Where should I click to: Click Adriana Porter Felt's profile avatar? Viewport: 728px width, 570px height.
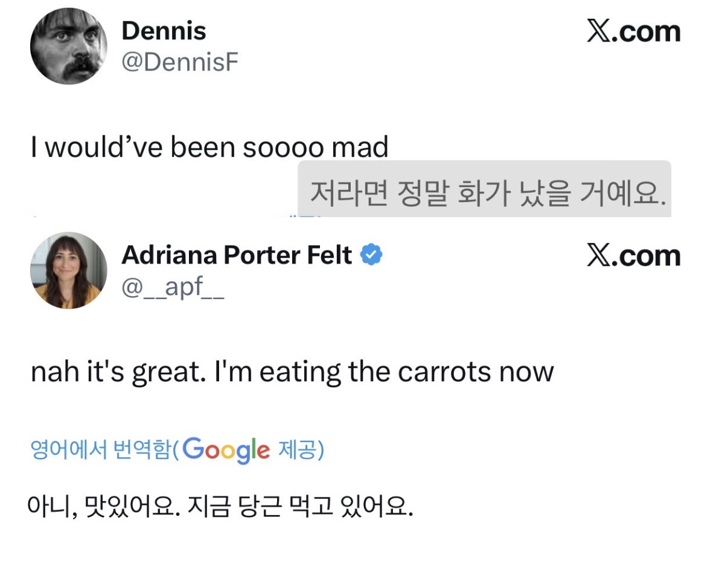click(x=68, y=270)
